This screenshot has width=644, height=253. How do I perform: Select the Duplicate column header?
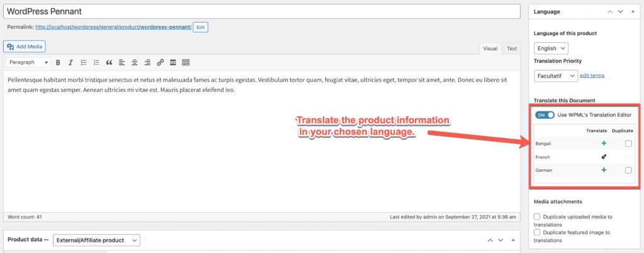click(622, 131)
